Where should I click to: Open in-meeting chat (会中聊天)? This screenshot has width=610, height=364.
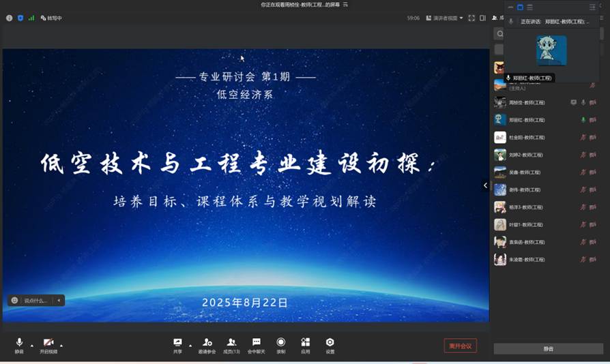256,344
